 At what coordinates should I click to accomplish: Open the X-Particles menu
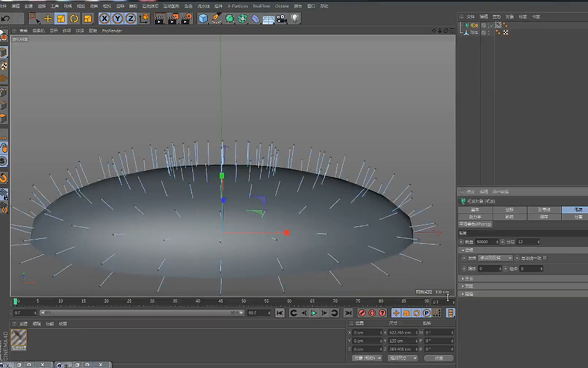[x=238, y=6]
